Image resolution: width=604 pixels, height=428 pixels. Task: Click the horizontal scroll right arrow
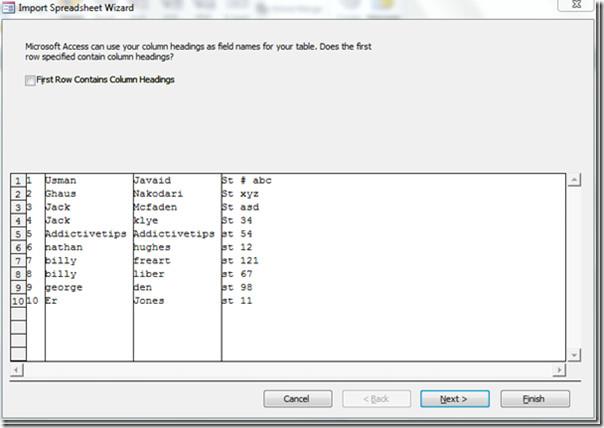(559, 370)
